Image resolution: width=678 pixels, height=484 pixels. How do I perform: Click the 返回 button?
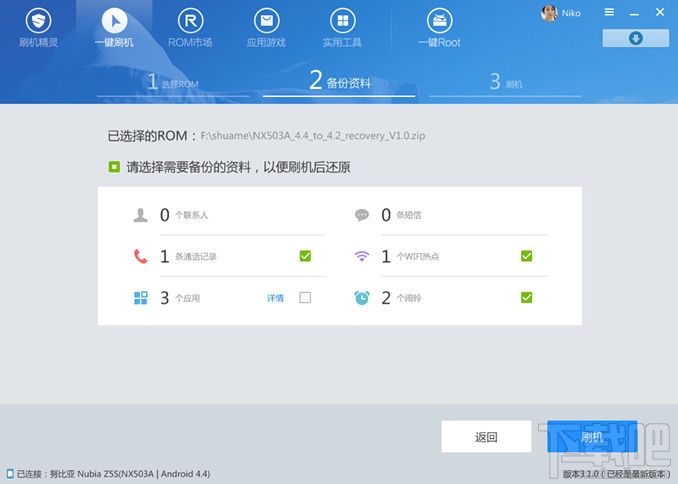tap(486, 437)
